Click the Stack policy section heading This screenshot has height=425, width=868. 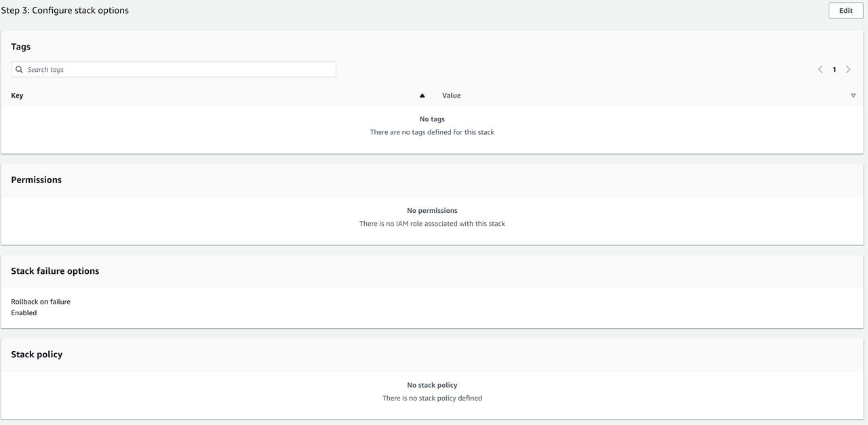pos(37,355)
